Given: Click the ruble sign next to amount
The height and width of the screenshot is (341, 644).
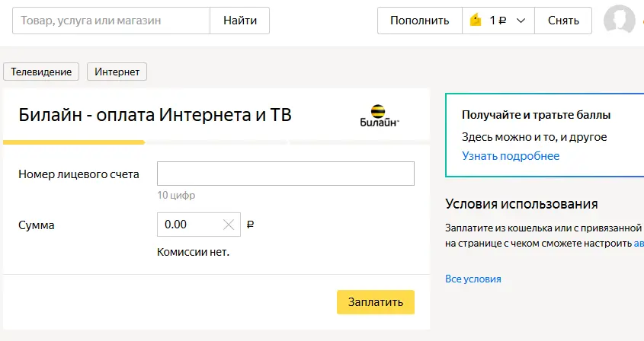Looking at the screenshot, I should [250, 225].
